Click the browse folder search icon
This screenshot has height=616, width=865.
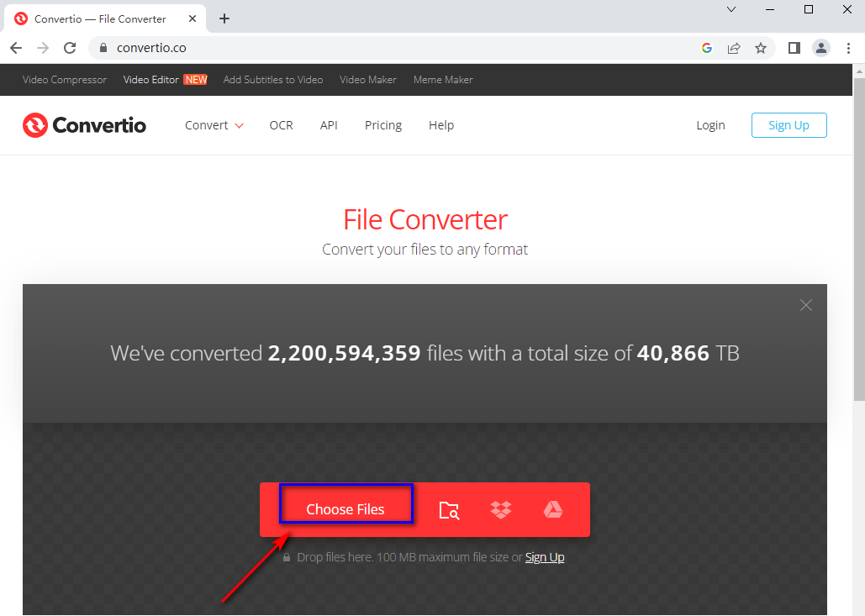(x=450, y=509)
